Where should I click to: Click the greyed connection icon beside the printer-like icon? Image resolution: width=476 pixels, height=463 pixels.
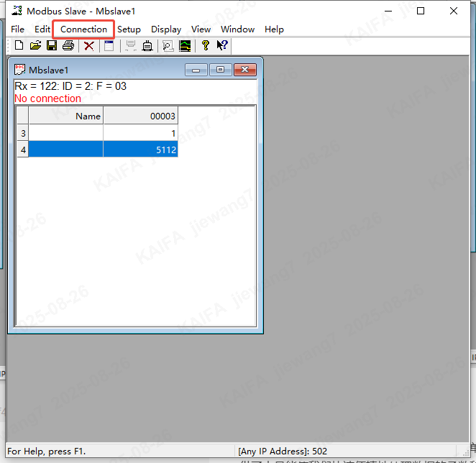(131, 46)
